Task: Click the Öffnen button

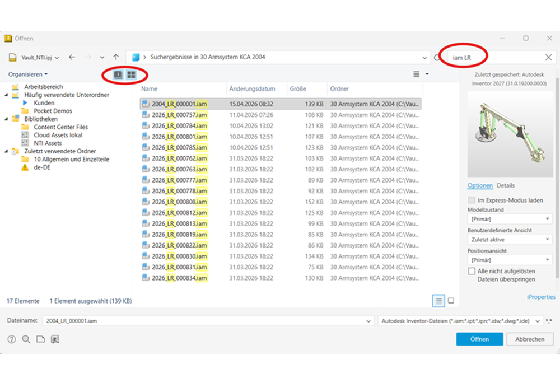Action: coord(479,339)
